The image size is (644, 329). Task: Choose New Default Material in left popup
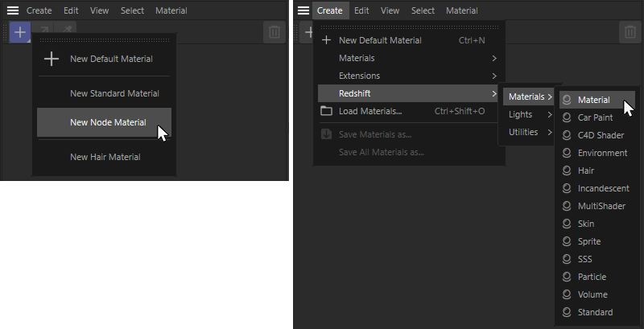tap(105, 59)
